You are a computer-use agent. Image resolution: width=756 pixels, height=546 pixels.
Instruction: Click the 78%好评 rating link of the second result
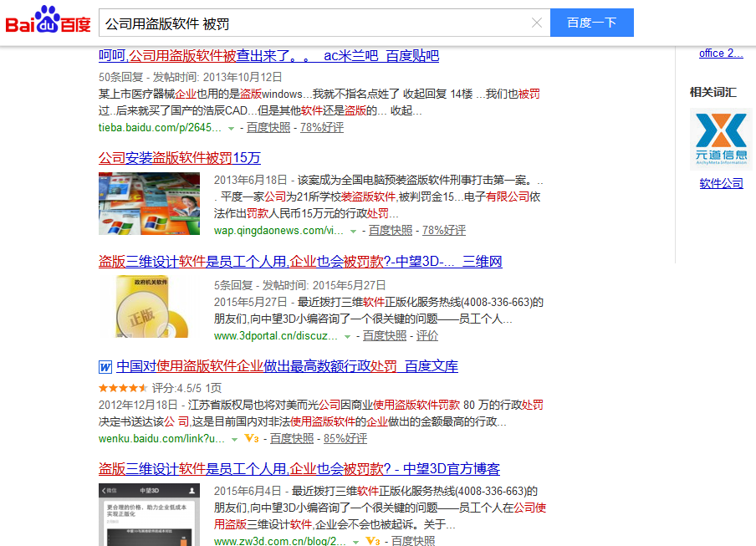[x=443, y=228]
